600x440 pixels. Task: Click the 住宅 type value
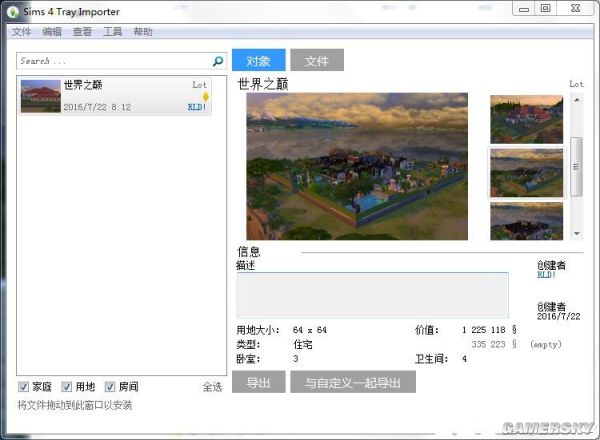(303, 345)
